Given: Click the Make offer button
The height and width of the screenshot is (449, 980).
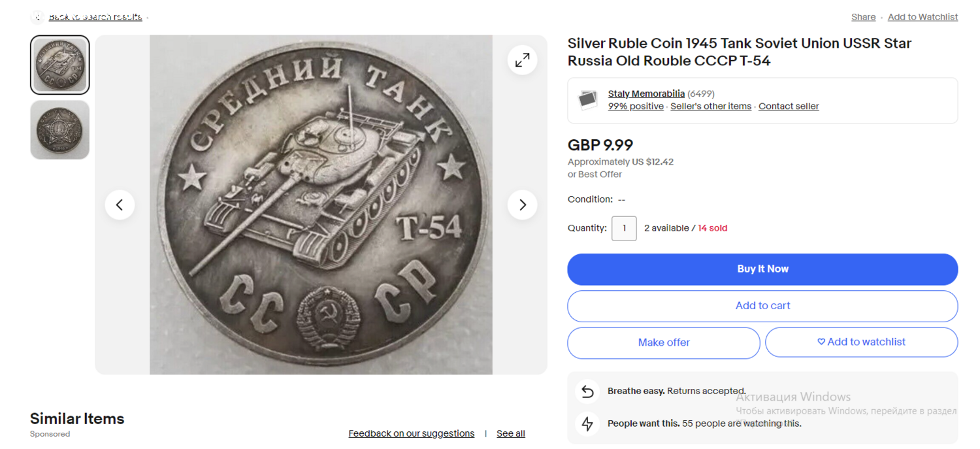Looking at the screenshot, I should coord(663,342).
